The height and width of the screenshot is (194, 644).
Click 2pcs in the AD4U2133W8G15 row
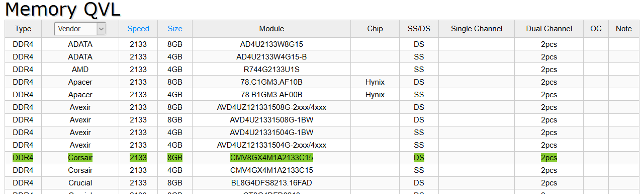pos(549,44)
